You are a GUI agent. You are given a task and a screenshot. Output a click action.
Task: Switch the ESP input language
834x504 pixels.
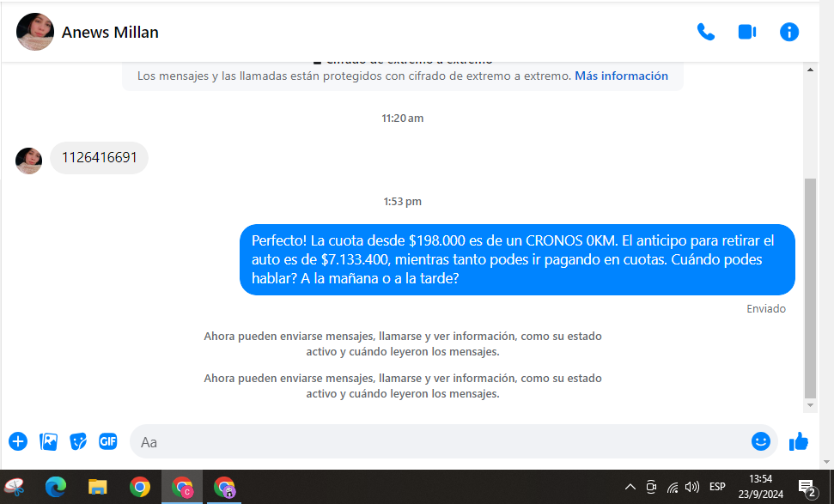click(x=717, y=487)
